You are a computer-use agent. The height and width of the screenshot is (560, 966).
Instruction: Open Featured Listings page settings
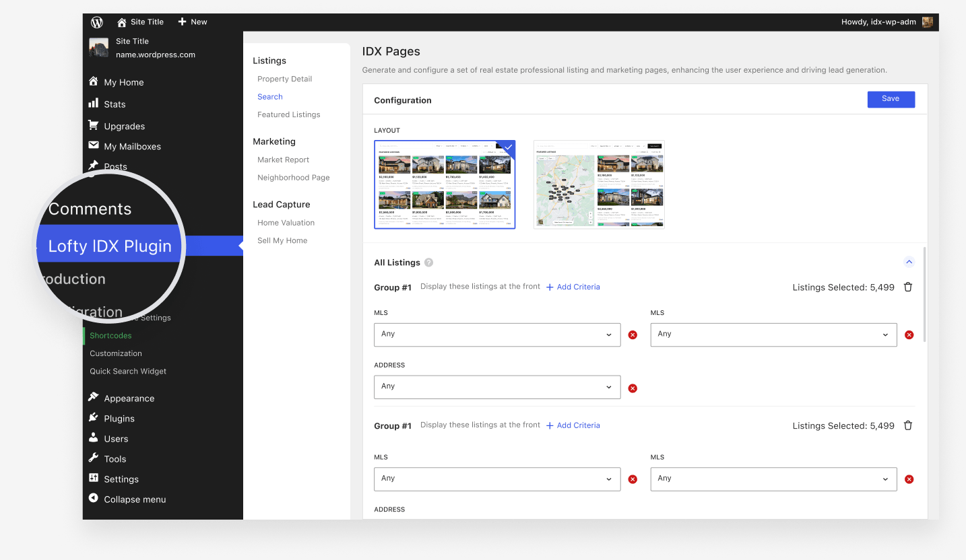tap(289, 114)
